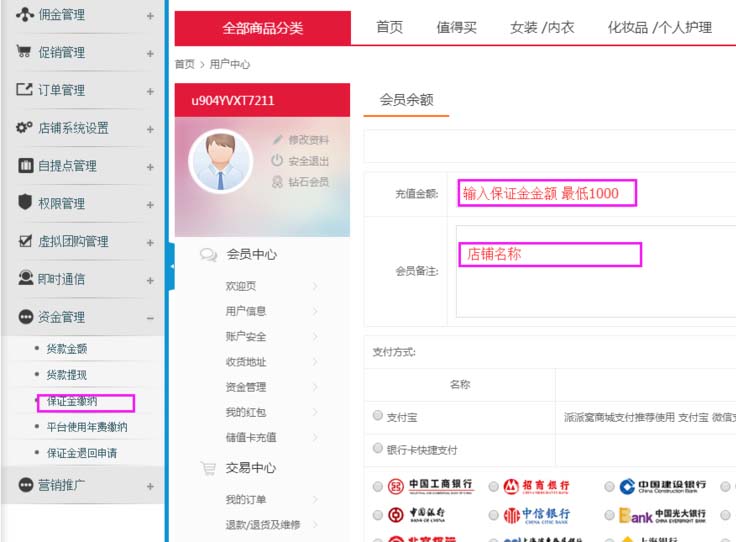Open the 值得买 nav tab
This screenshot has height=542, width=736.
pyautogui.click(x=456, y=27)
